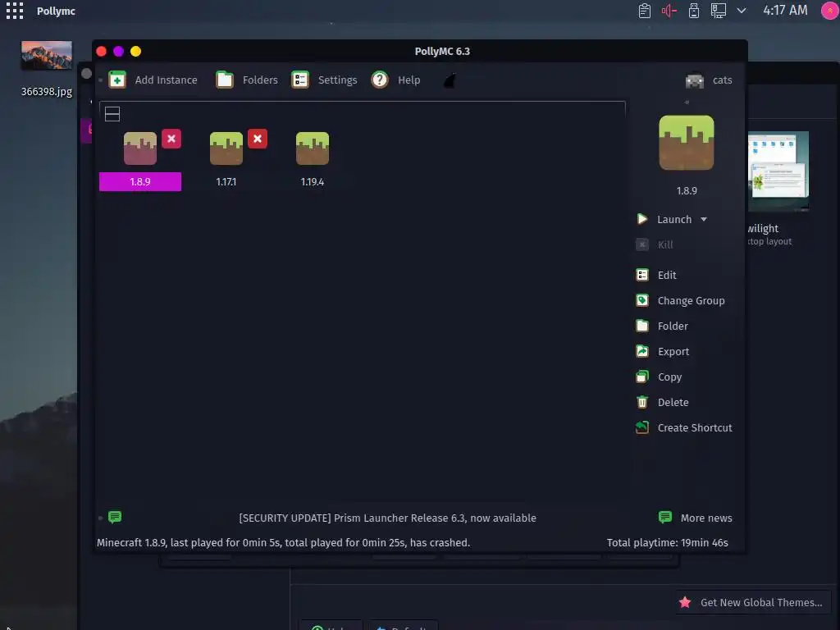
Task: Click the crashed badge on 1.8.9 instance
Action: (x=171, y=139)
